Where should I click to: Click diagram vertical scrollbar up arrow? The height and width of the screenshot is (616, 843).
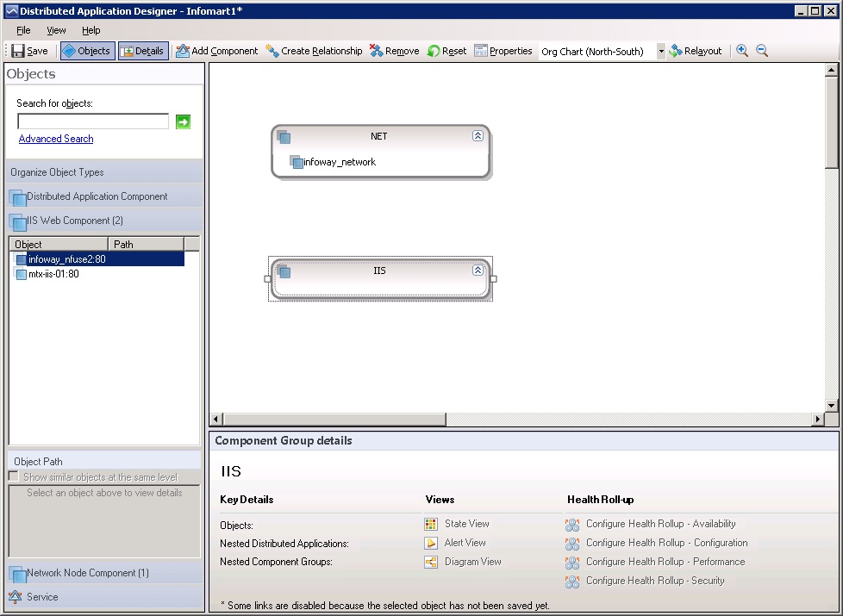click(x=831, y=70)
